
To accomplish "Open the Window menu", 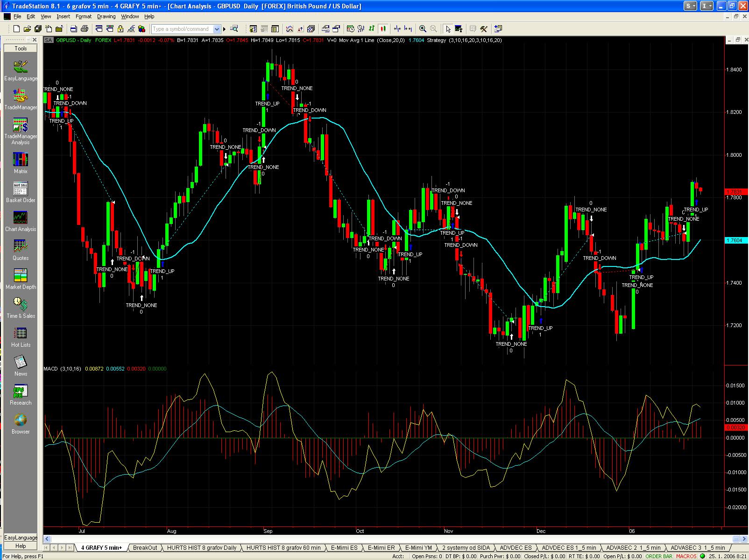I will 130,16.
